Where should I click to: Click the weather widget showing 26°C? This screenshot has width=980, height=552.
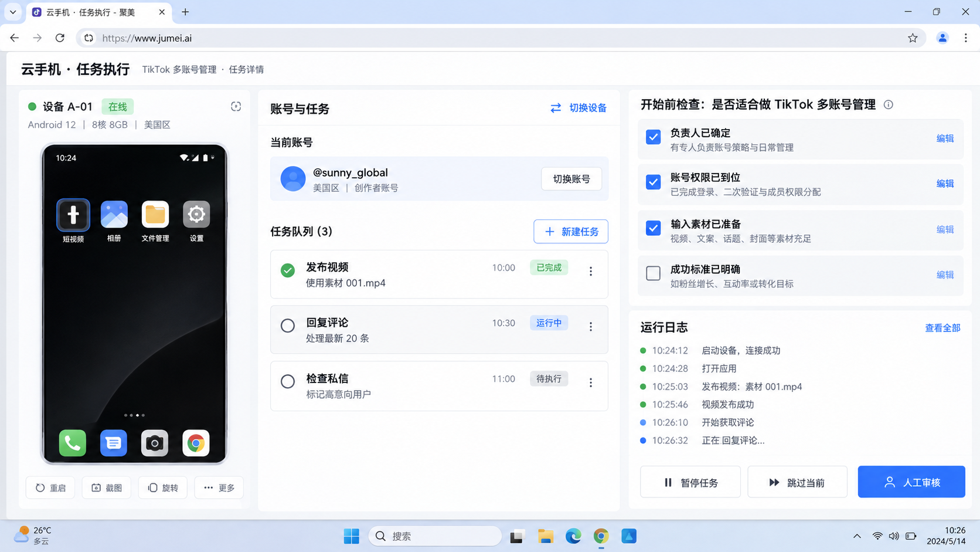pyautogui.click(x=33, y=536)
